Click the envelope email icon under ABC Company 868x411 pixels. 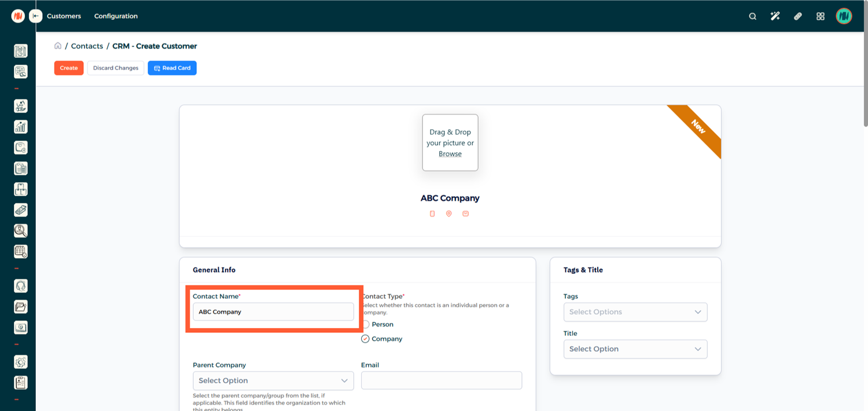(465, 214)
